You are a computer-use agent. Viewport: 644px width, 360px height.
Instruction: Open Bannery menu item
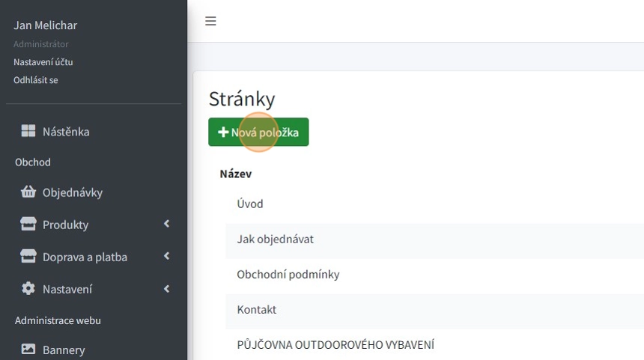[64, 350]
